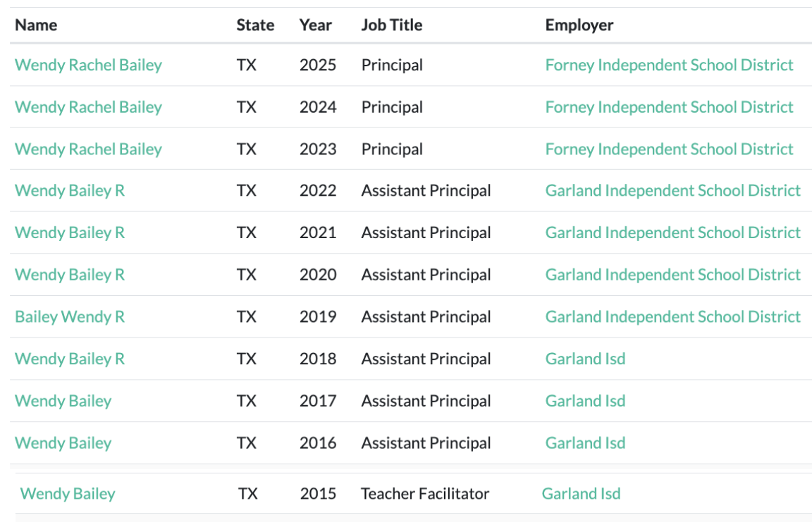
Task: Open Forney Independent School District for 2025
Action: point(669,66)
